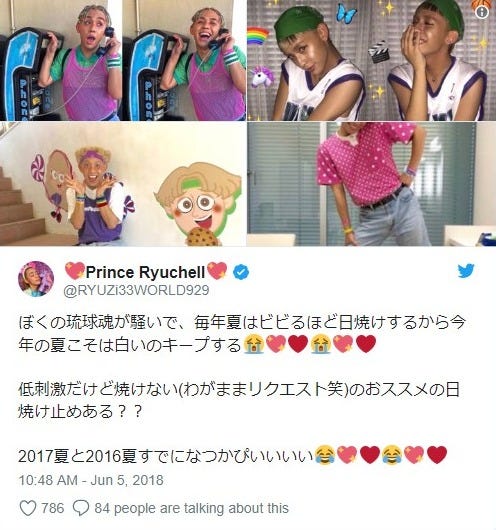496x530 pixels.
Task: Open the @RYUZi33WORLD929 handle link
Action: (137, 290)
